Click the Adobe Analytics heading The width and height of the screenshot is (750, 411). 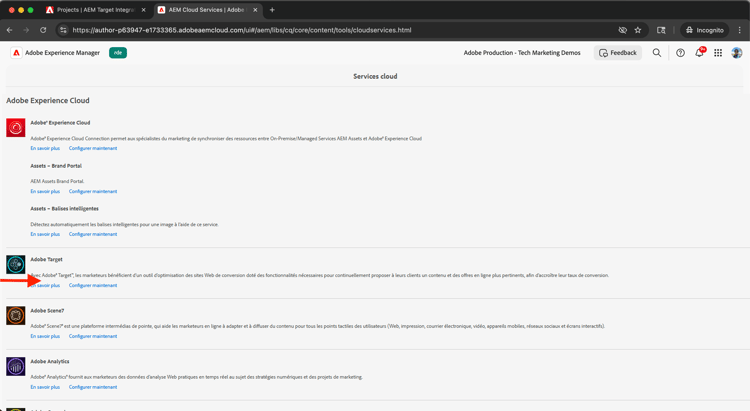point(50,361)
